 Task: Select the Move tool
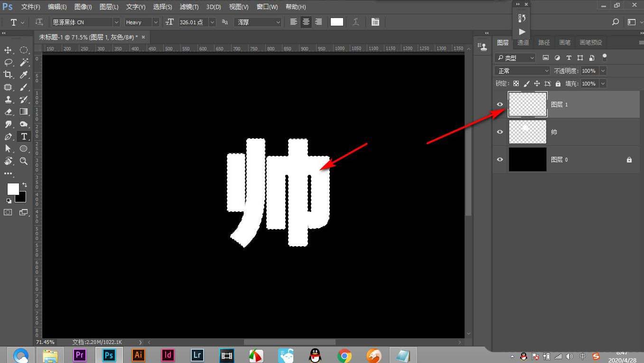tap(8, 50)
